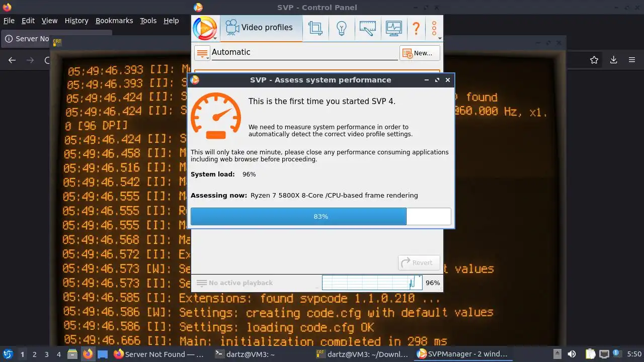The image size is (644, 362).
Task: Switch to dartz@VM3: ~/Downl... taskbar entry
Action: [x=361, y=354]
